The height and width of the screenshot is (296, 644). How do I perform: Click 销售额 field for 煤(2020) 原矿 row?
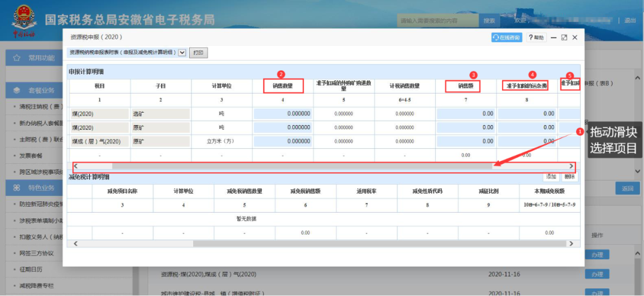[466, 127]
